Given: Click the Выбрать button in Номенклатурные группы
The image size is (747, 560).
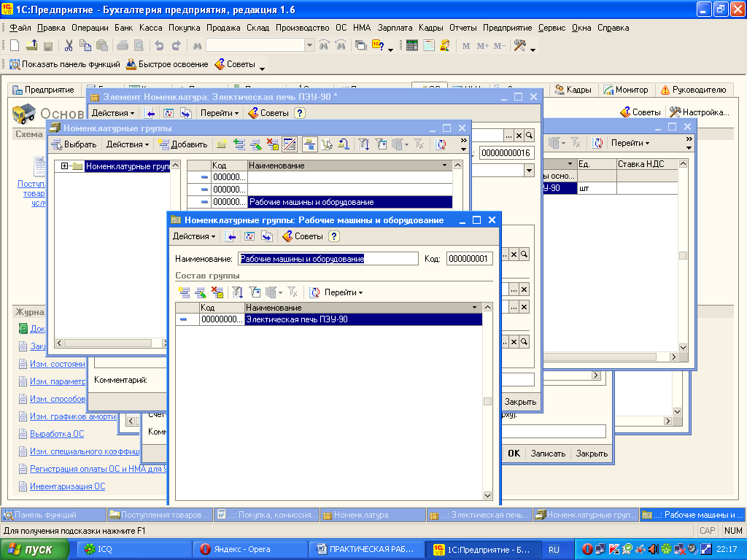Looking at the screenshot, I should [x=74, y=144].
